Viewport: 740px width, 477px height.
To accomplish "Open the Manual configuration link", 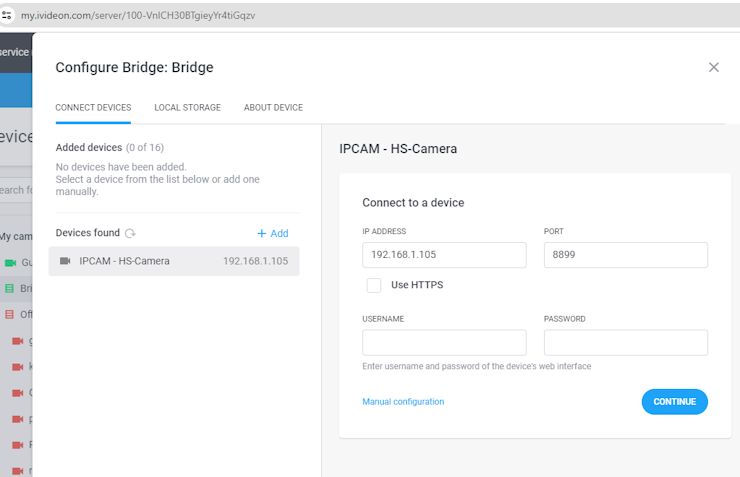I will coord(403,402).
